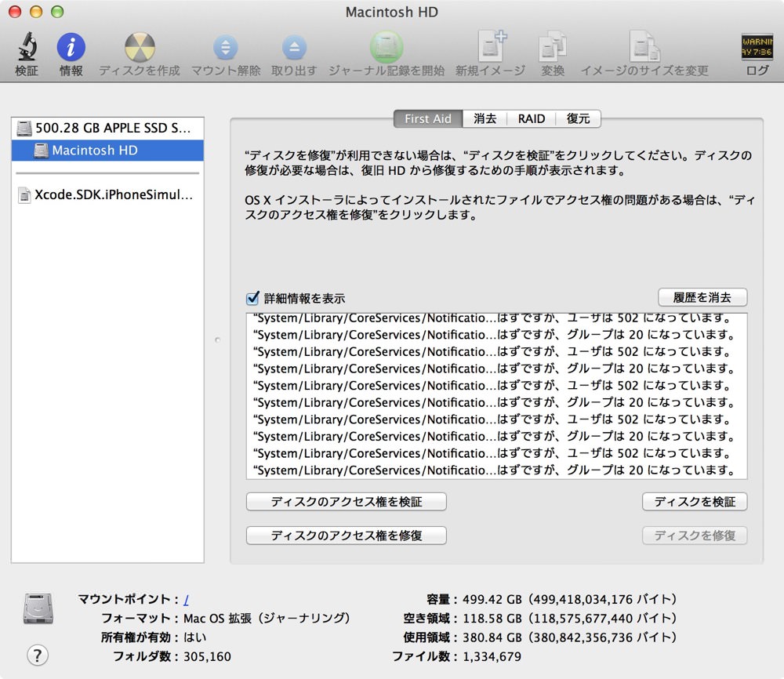Screen dimensions: 784x679
Task: Click the ディスクを作成 burn icon
Action: (x=140, y=48)
